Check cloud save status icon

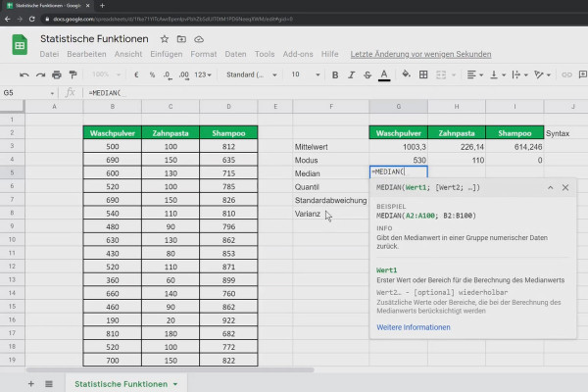coord(199,39)
